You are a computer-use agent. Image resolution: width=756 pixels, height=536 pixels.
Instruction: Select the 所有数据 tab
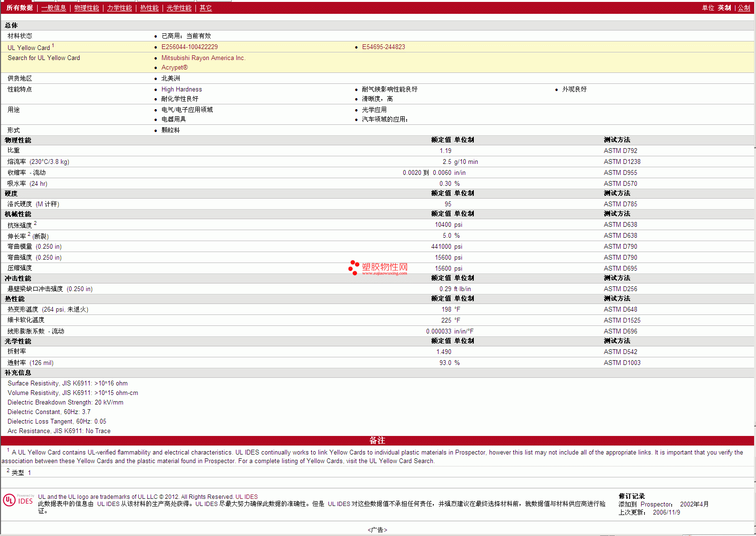(x=20, y=8)
